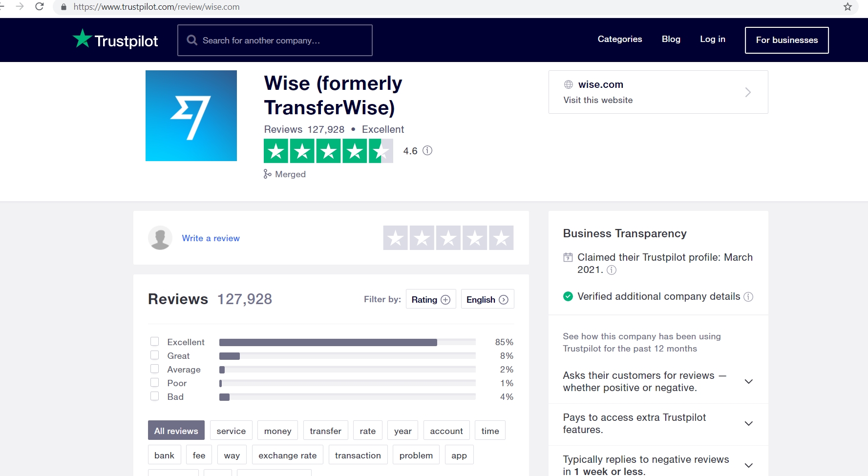Image resolution: width=868 pixels, height=476 pixels.
Task: Tick the Average rating filter checkbox
Action: 155,369
